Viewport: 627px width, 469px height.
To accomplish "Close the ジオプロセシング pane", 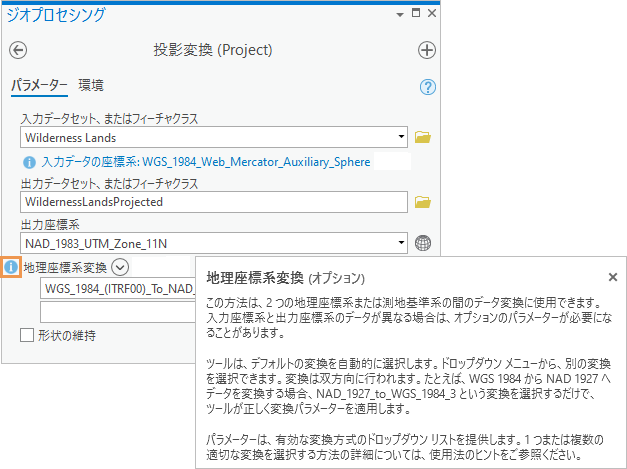I will click(x=431, y=14).
